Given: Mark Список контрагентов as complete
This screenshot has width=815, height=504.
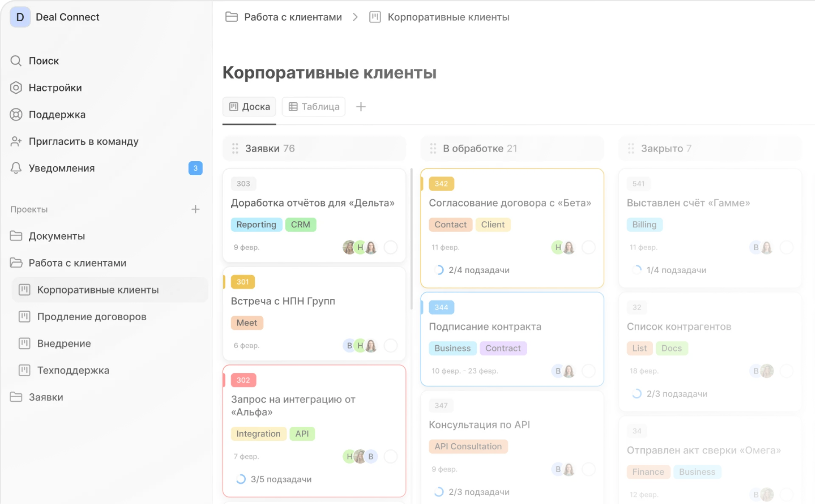Looking at the screenshot, I should pyautogui.click(x=787, y=371).
